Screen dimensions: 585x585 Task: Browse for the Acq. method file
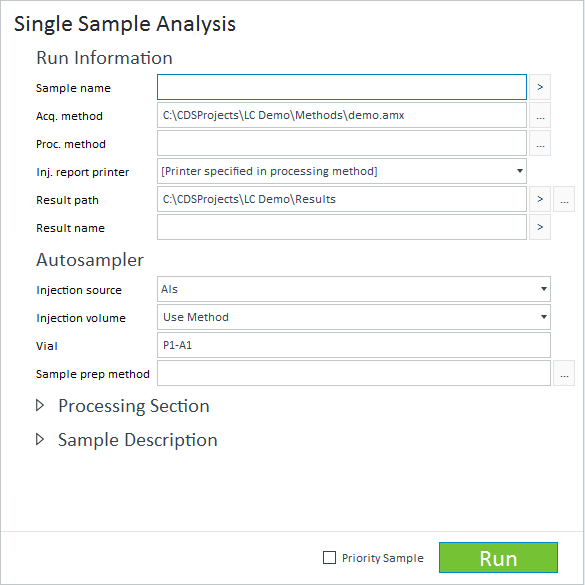click(539, 115)
